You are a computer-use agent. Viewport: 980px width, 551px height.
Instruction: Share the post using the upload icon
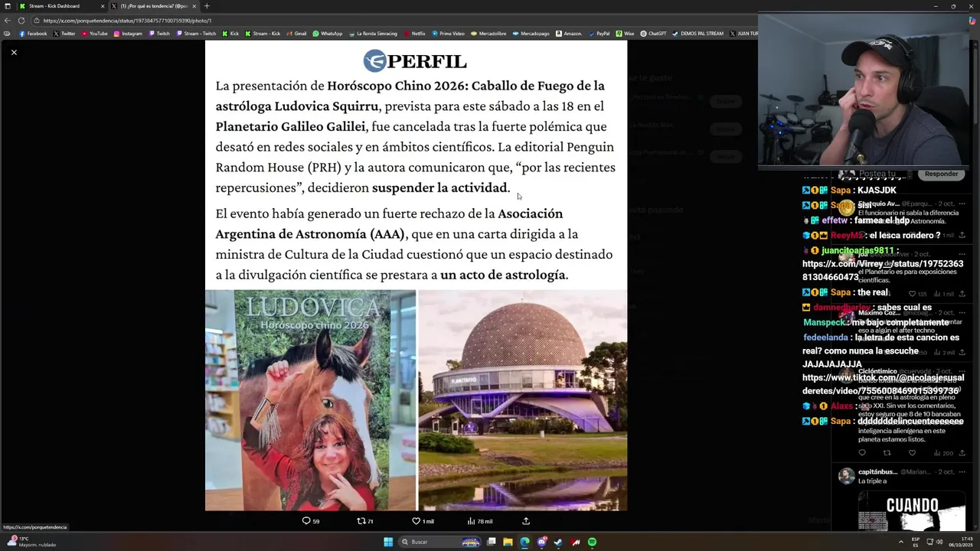[x=526, y=521]
